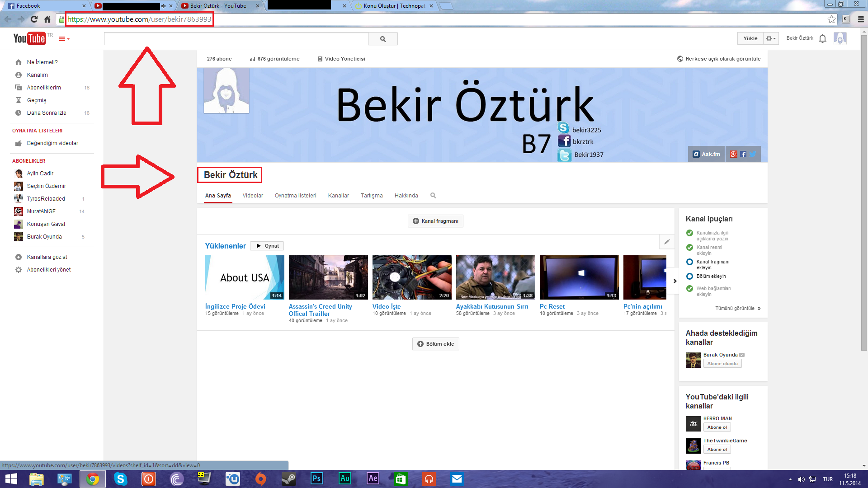Switch to the Tartışma tab

pos(371,195)
